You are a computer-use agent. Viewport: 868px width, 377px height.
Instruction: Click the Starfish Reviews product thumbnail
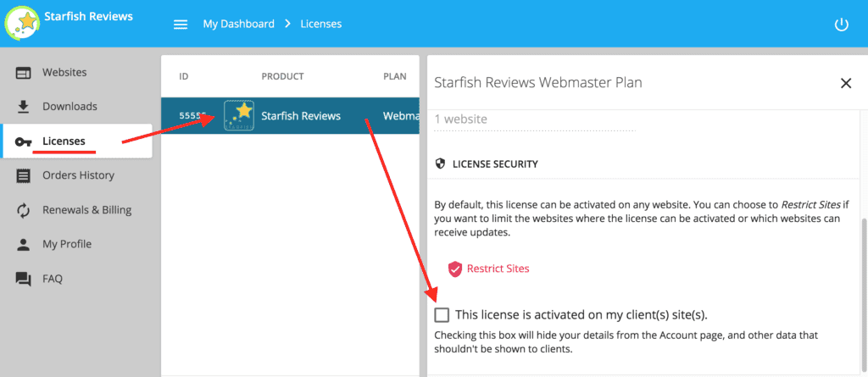pos(238,116)
